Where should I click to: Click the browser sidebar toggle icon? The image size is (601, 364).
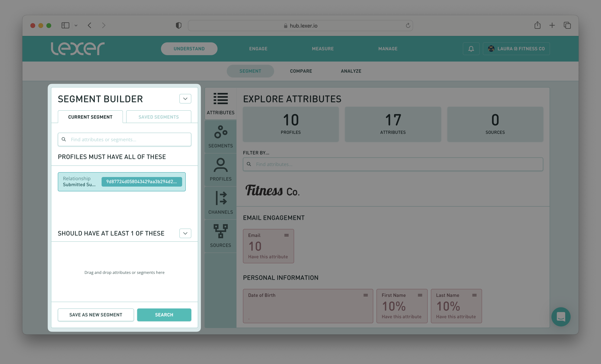[65, 25]
